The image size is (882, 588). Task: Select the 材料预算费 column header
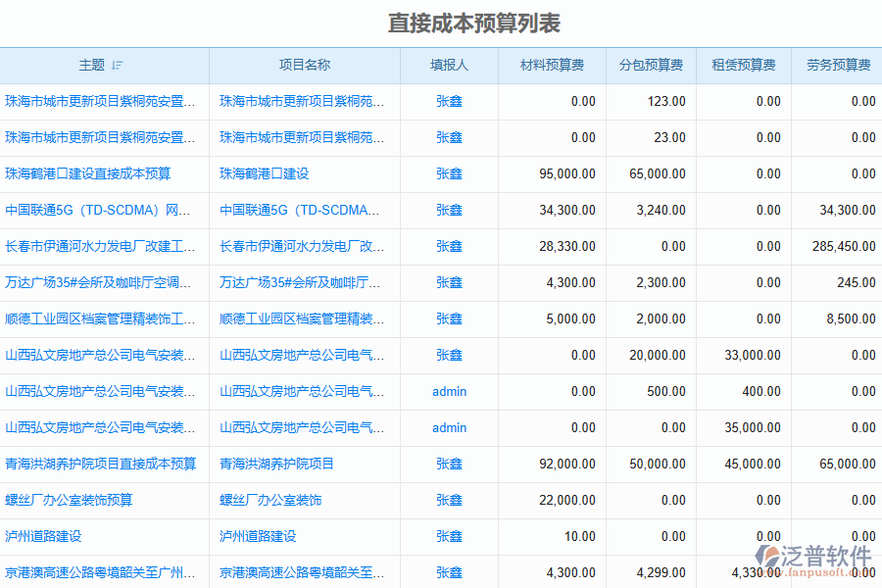(x=554, y=66)
